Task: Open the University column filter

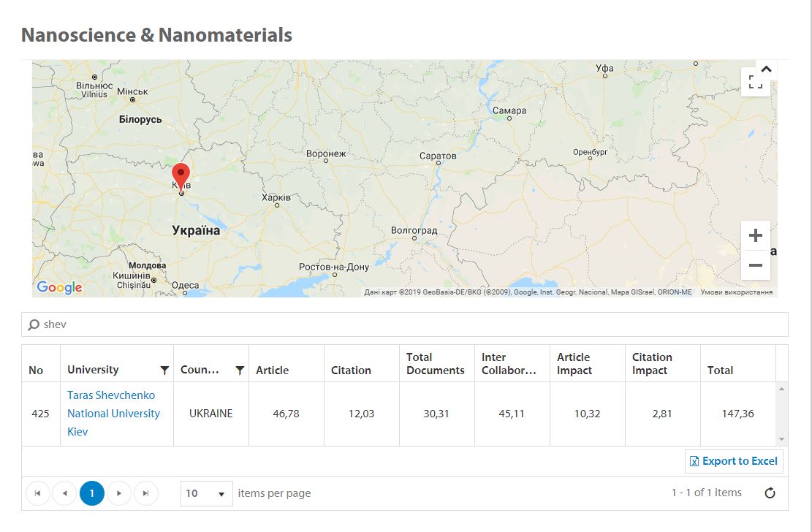Action: tap(164, 370)
